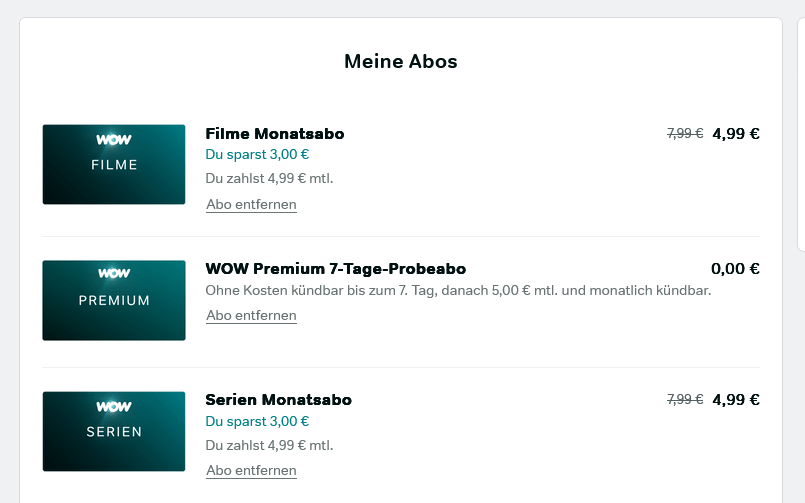The height and width of the screenshot is (503, 805).
Task: Click the Meine Abos heading
Action: click(x=400, y=61)
